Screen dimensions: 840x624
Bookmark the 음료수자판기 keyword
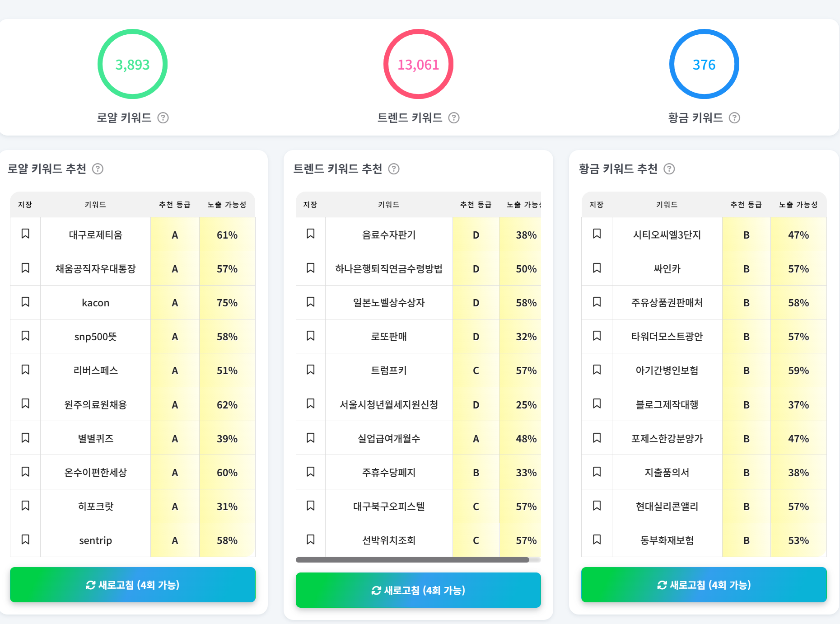click(x=311, y=234)
